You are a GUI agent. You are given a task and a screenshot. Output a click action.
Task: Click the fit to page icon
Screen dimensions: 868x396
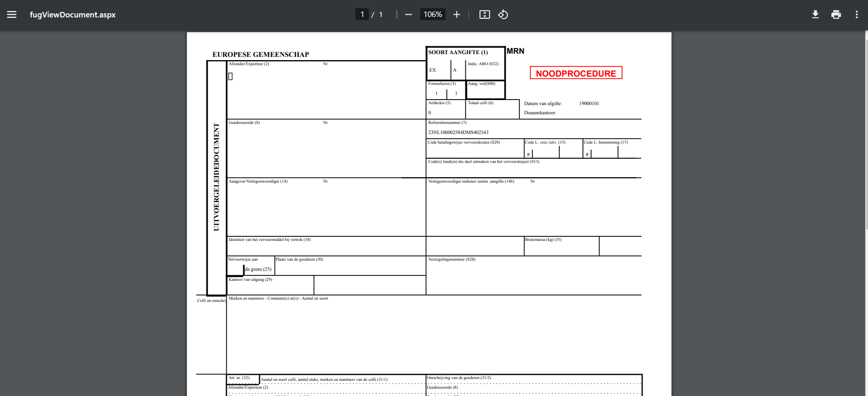485,15
